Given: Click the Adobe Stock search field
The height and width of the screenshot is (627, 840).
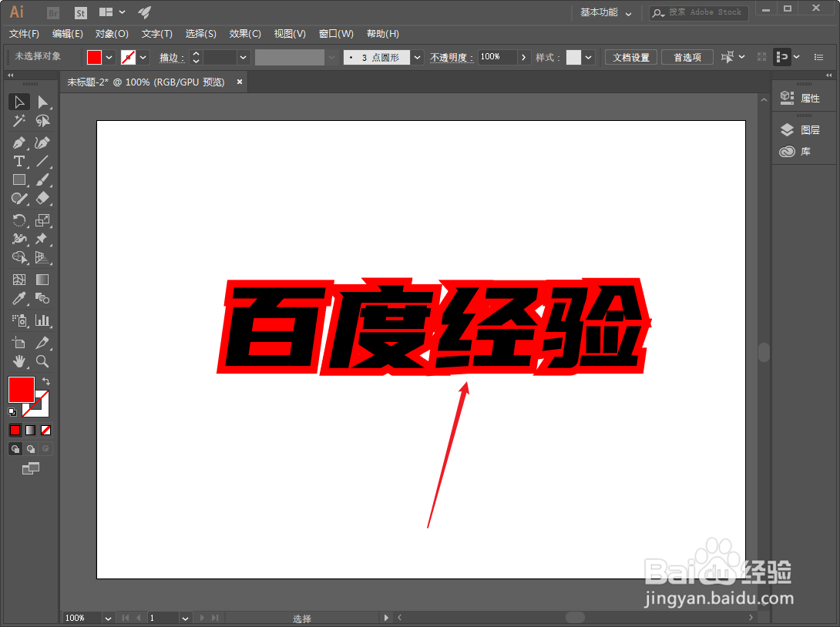Looking at the screenshot, I should [x=699, y=12].
